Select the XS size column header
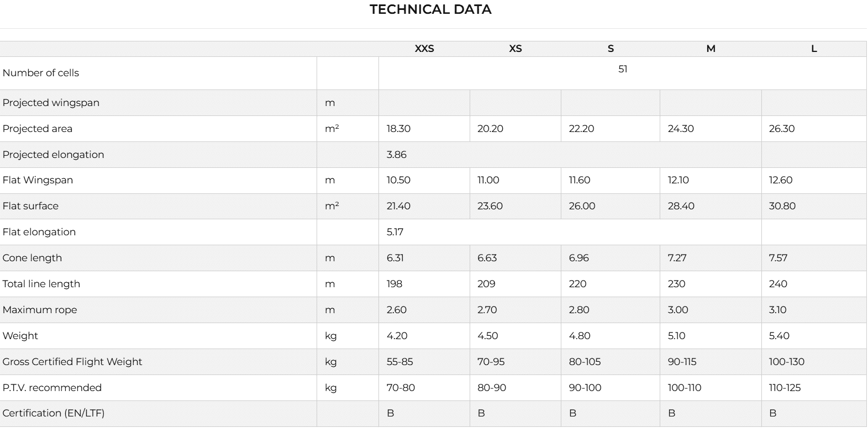Screen dimensions: 868x438 515,49
